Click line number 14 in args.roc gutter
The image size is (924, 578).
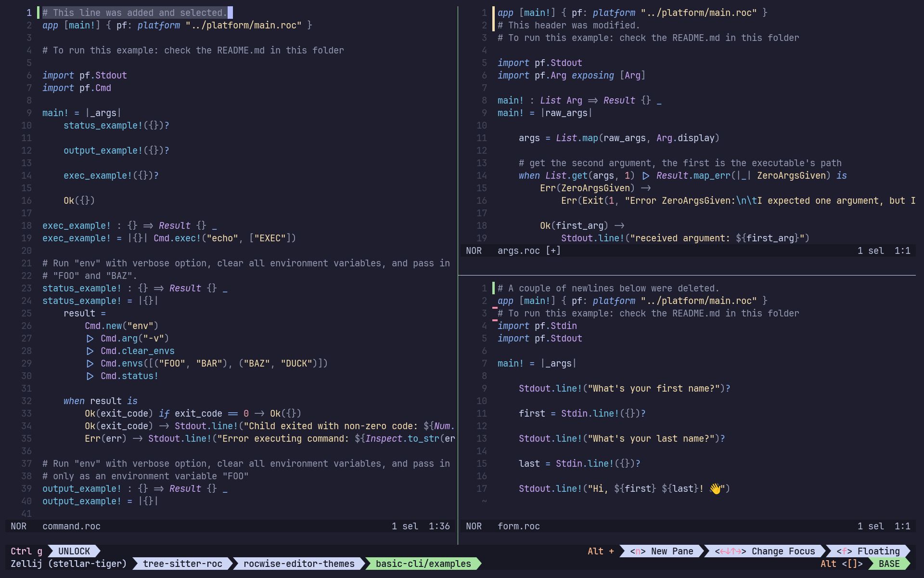pos(482,175)
